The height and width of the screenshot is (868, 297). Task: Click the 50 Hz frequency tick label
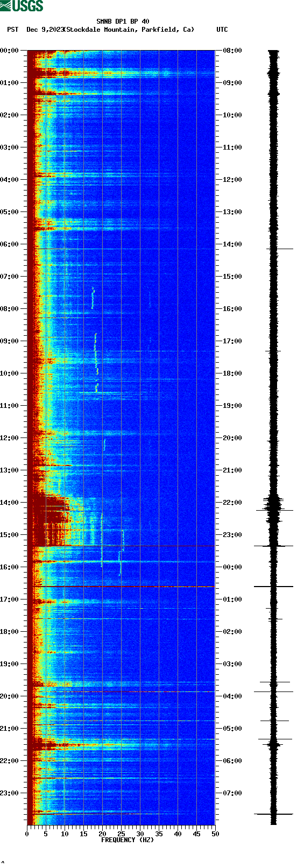point(215,834)
